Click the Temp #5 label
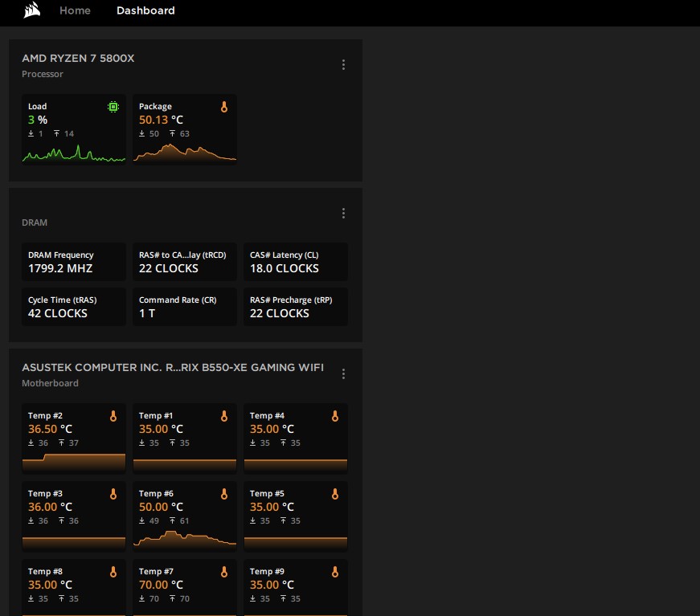 pyautogui.click(x=267, y=493)
